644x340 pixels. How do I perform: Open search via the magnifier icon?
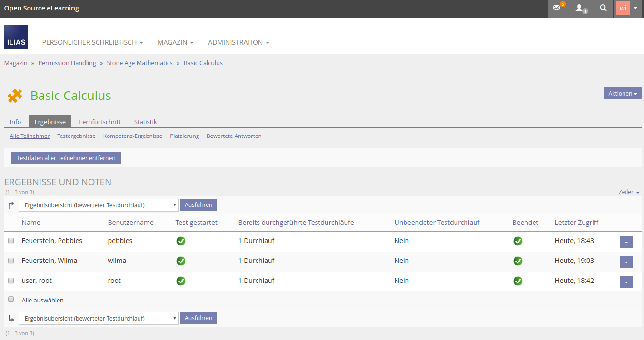point(603,8)
